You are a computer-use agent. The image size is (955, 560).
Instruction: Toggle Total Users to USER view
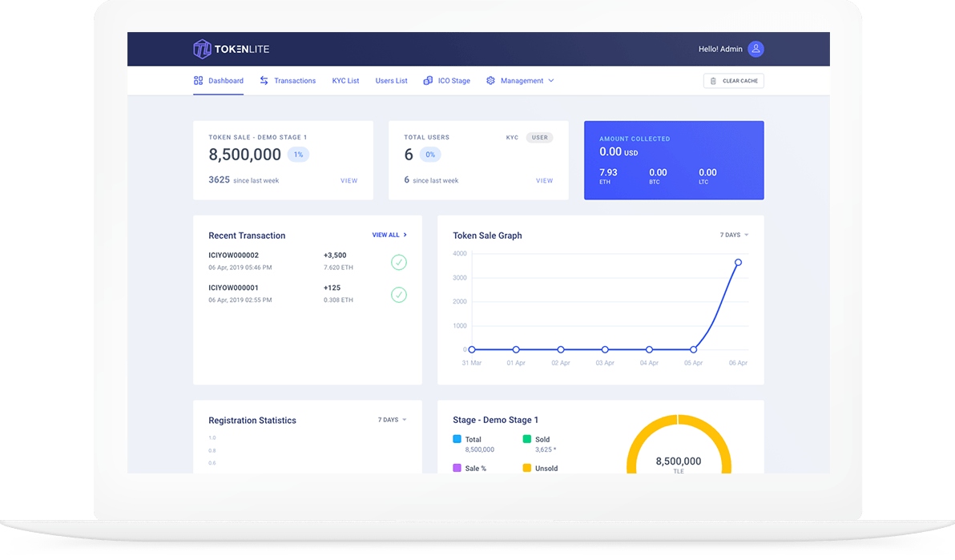tap(540, 138)
